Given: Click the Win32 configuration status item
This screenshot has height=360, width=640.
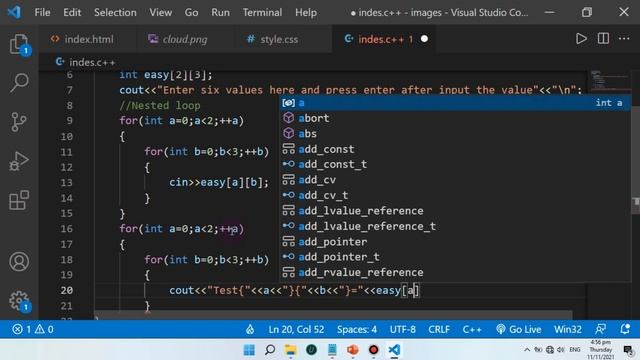Looking at the screenshot, I should pos(568,329).
